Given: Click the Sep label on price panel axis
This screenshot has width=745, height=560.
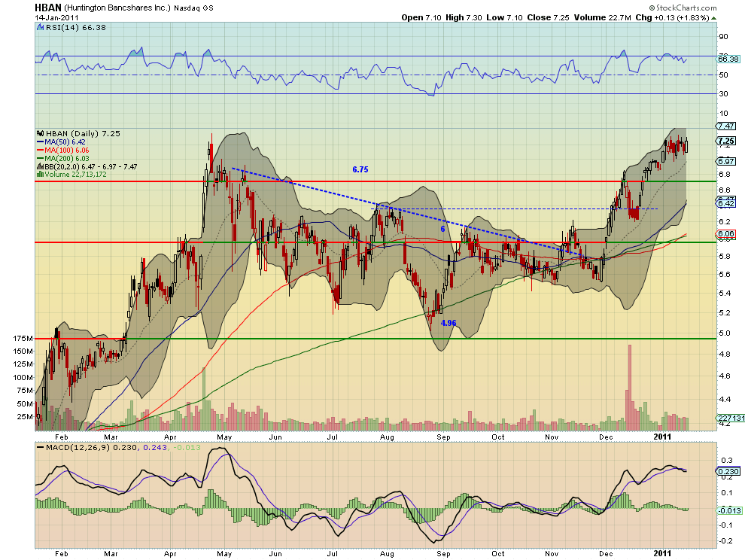Looking at the screenshot, I should point(443,437).
